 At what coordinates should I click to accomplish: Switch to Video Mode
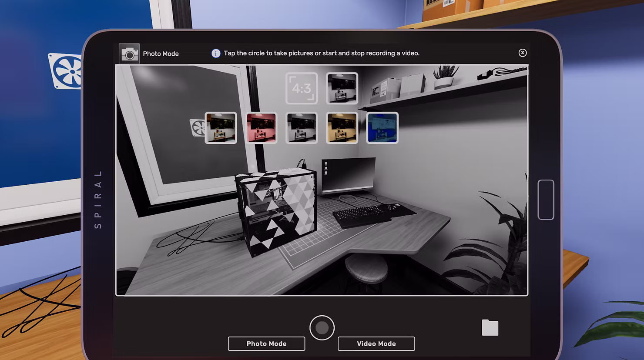[376, 343]
